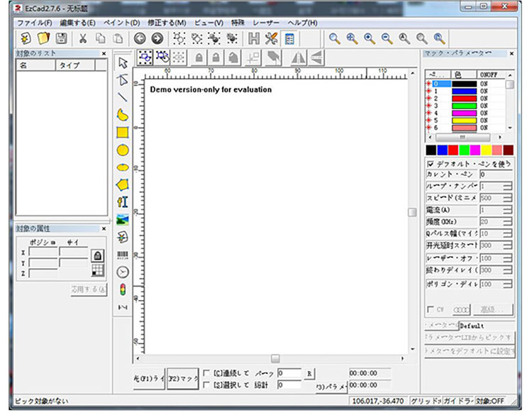Pick the Polygon drawing tool
Image resolution: width=532 pixels, height=415 pixels.
(x=123, y=184)
